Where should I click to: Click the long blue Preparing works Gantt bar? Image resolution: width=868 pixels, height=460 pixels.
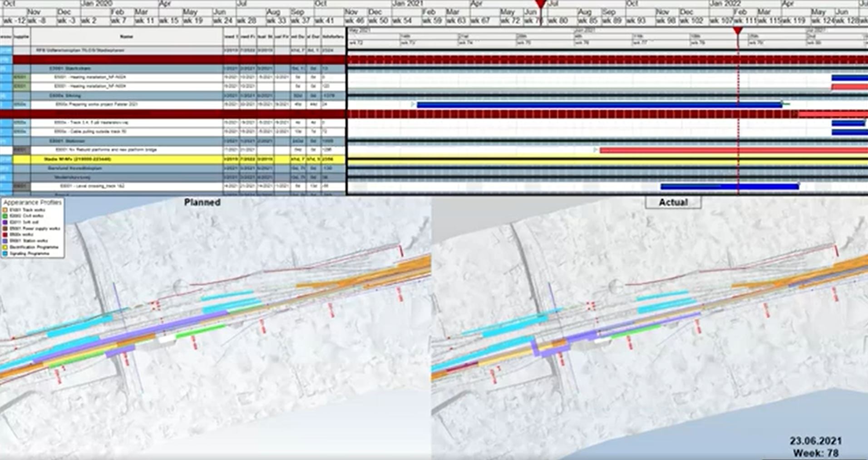[599, 105]
